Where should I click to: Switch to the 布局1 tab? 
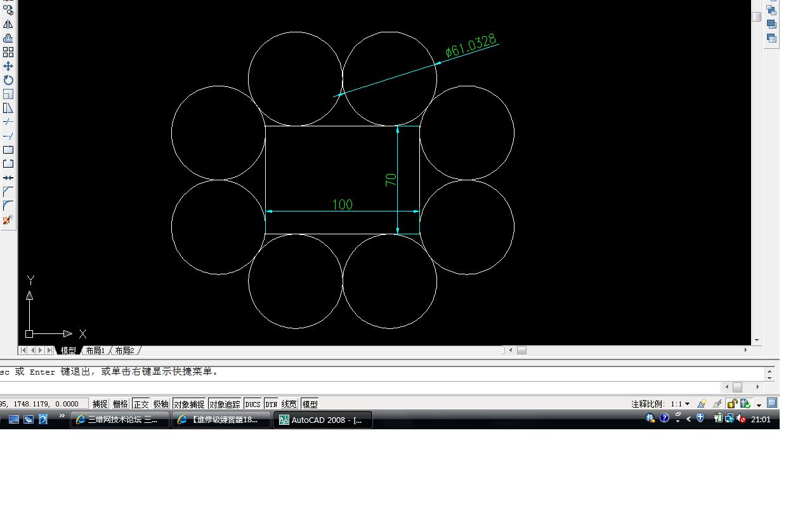[95, 351]
